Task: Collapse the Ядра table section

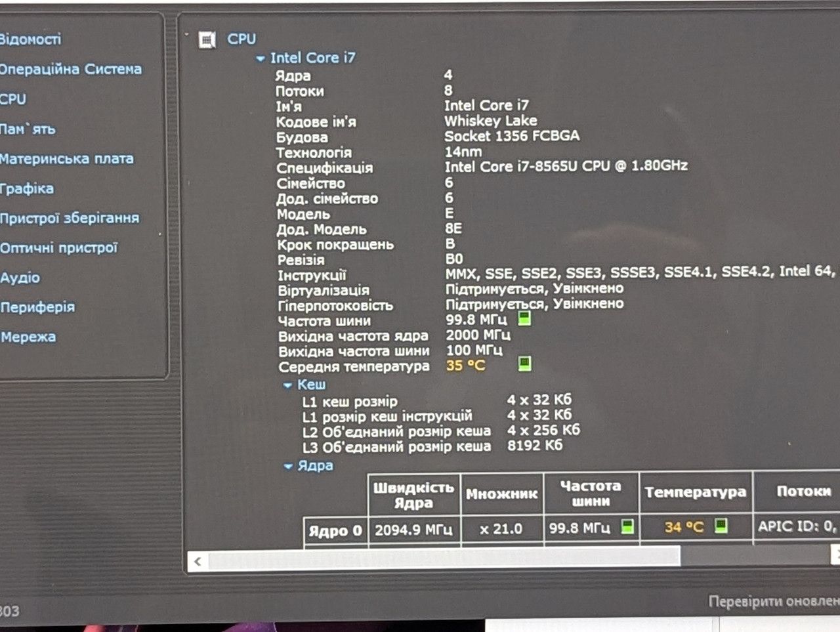Action: click(288, 466)
